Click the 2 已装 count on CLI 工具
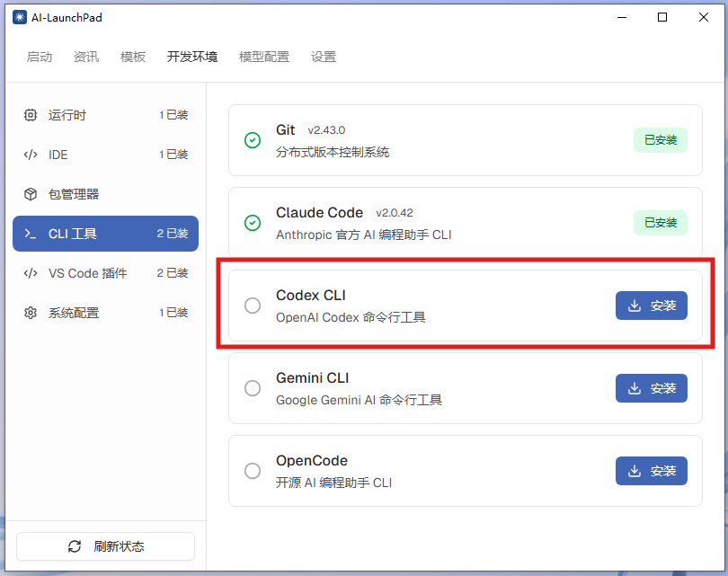The width and height of the screenshot is (728, 576). pyautogui.click(x=173, y=234)
